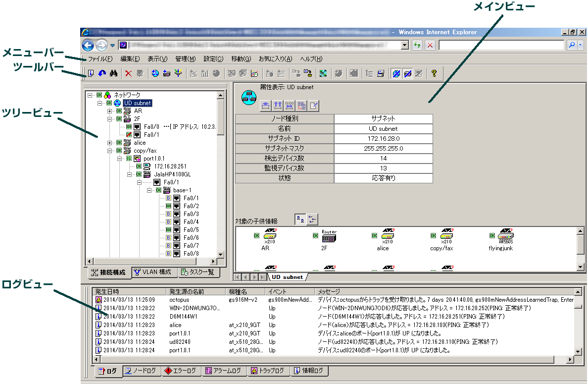Sort log by 発生日時 column header

pyautogui.click(x=129, y=292)
